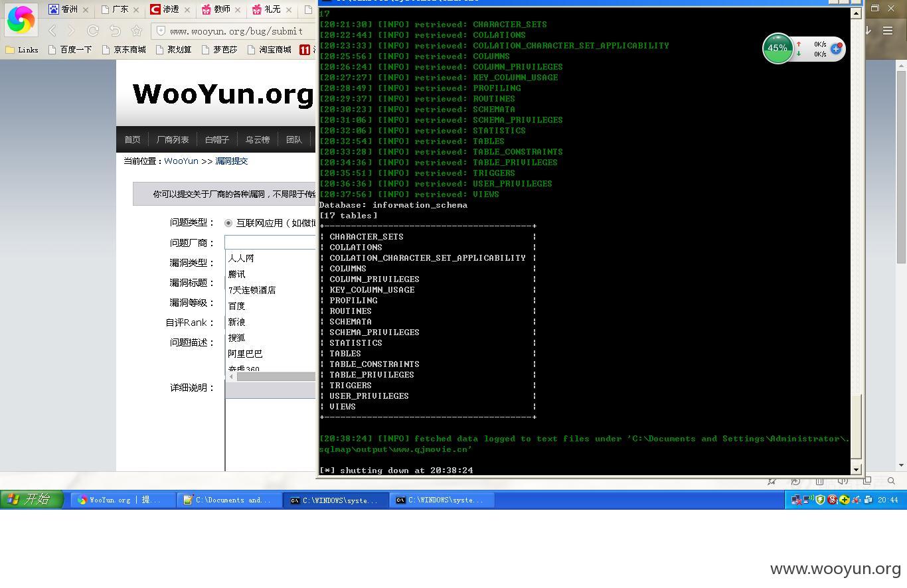Open the C:\Documents and... taskbar button
Image resolution: width=907 pixels, height=588 pixels.
(x=229, y=500)
